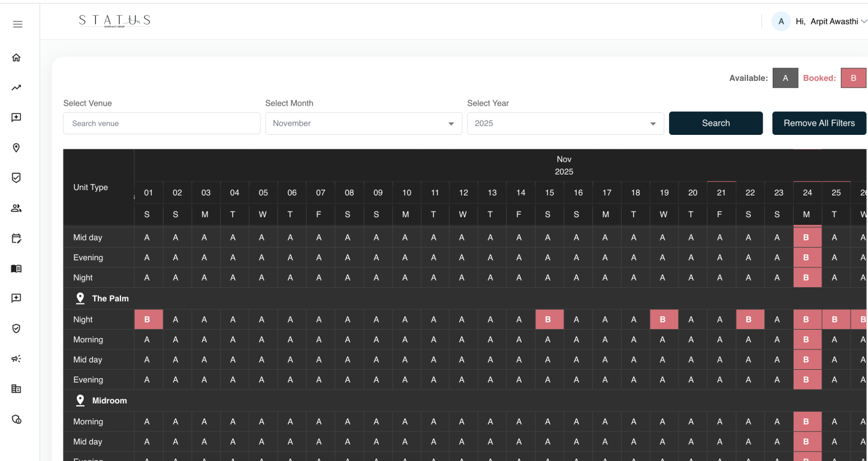The height and width of the screenshot is (461, 868).
Task: Click the location pin icon in sidebar
Action: [x=17, y=147]
